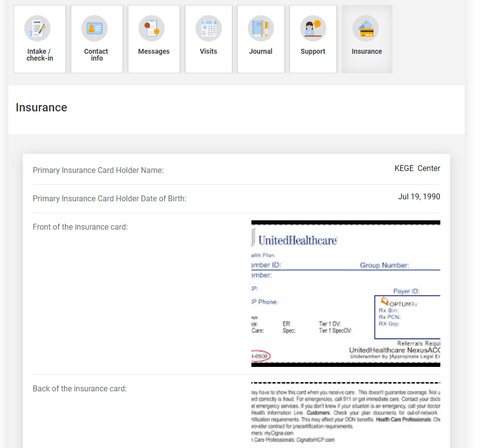Go to the Visits tab label
Screen dimensions: 495x448
[208, 51]
